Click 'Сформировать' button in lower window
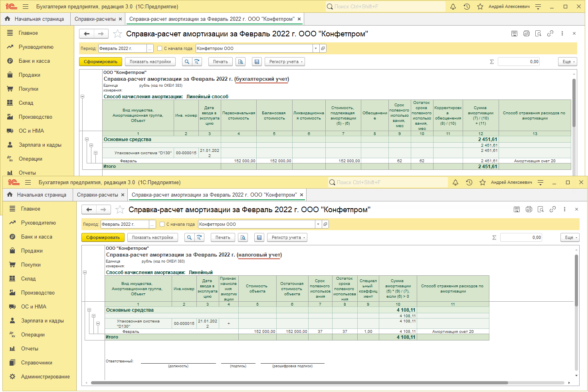 [103, 237]
